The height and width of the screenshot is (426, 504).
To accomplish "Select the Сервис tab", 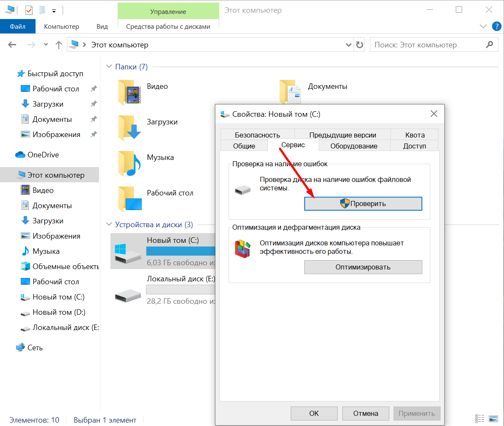I will point(293,145).
